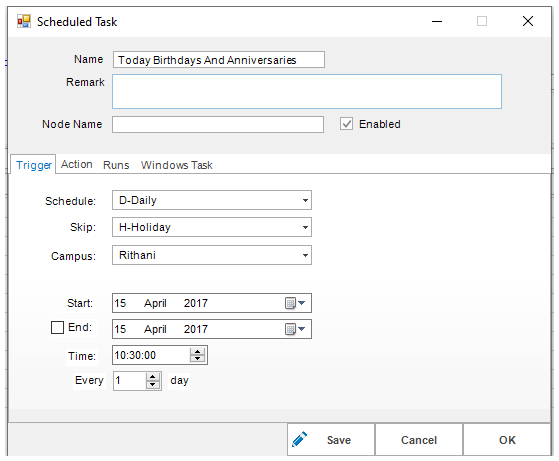Switch to the Action tab

[x=77, y=164]
